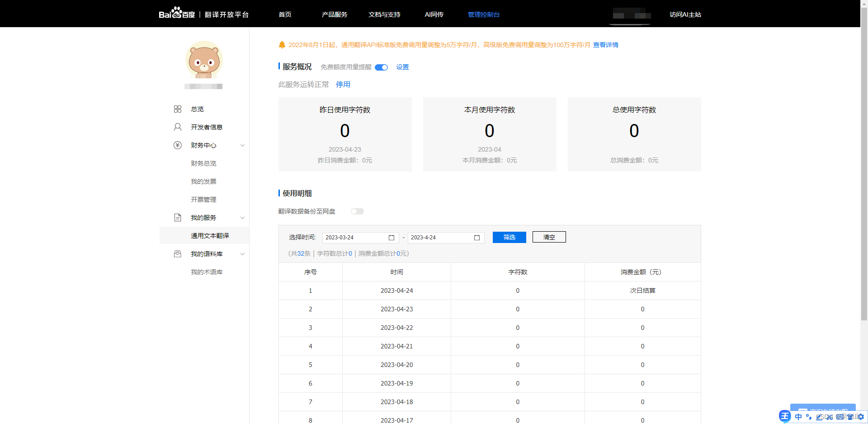The width and height of the screenshot is (868, 424).
Task: Click the 开发者信息 person icon
Action: pos(178,127)
